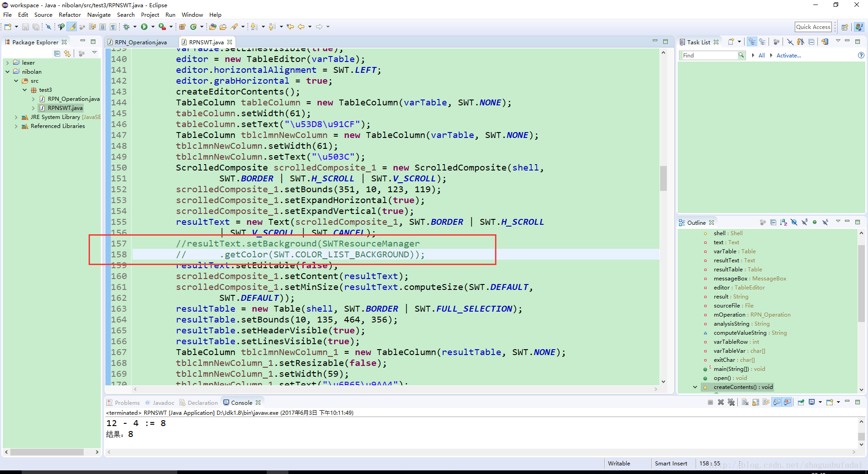Screen dimensions: 868x474
Task: Jump to Next Annotation icon
Action: click(254, 27)
